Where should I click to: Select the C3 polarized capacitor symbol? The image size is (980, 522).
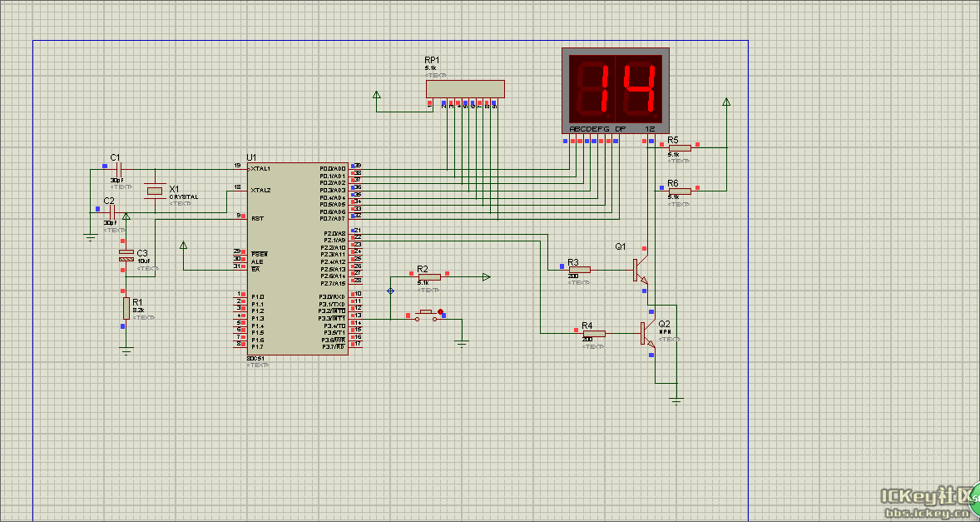126,255
